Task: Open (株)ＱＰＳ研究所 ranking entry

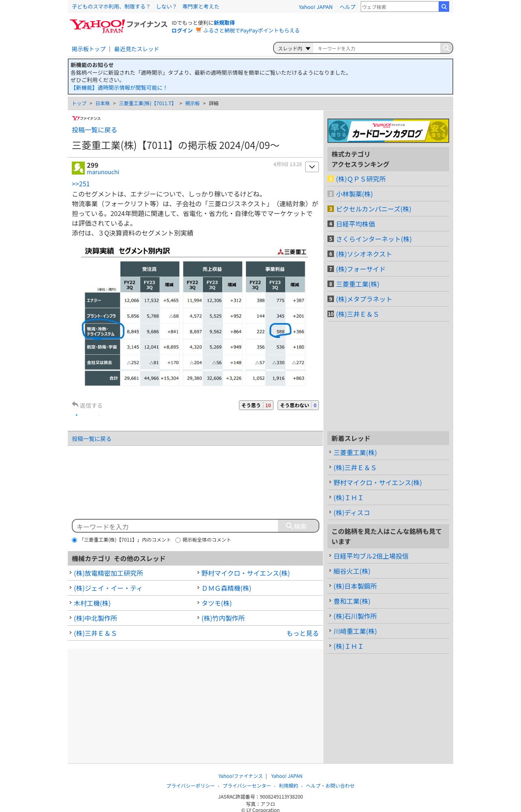Action: tap(361, 179)
